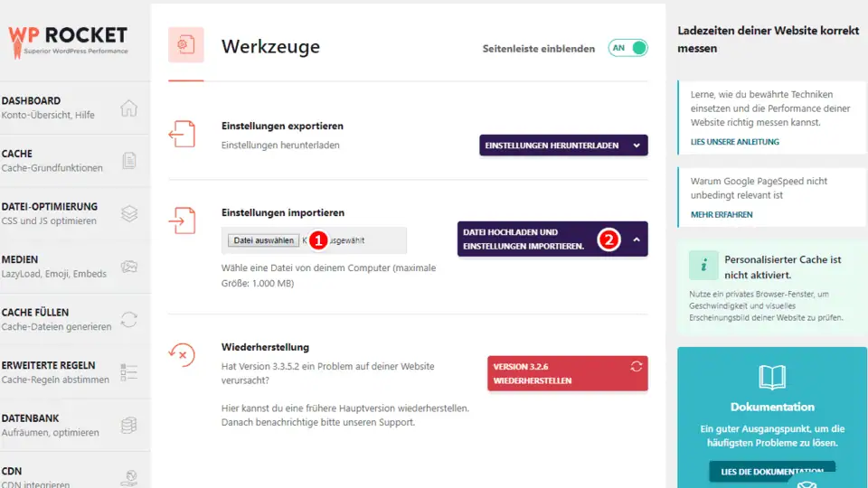This screenshot has width=868, height=488.
Task: Click the Datei-Optimierung layers icon
Action: [x=129, y=213]
